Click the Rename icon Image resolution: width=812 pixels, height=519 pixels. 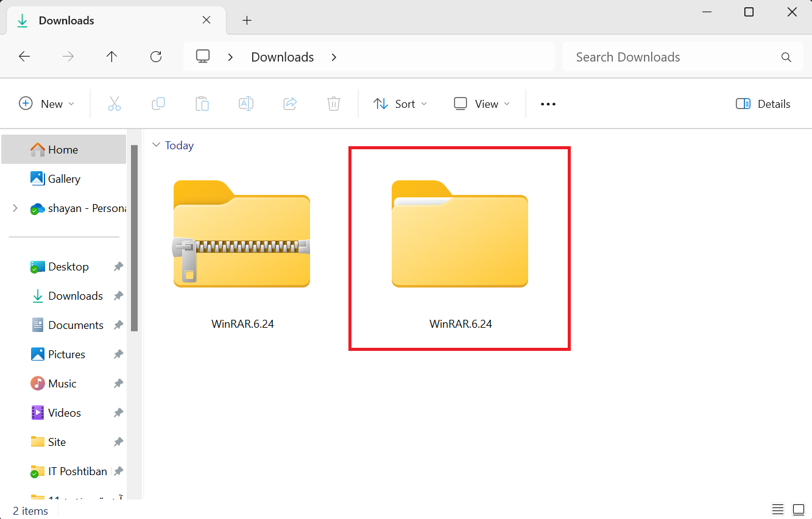click(246, 104)
